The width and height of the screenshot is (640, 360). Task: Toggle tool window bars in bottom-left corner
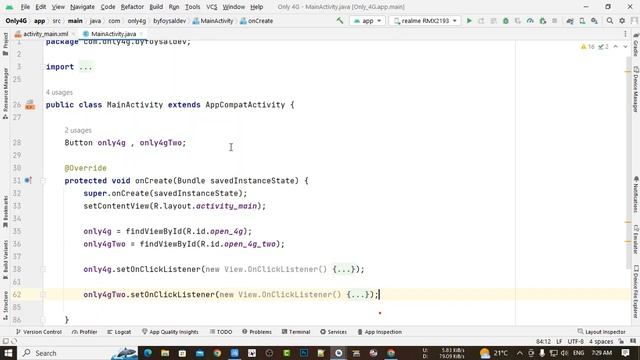(6, 341)
